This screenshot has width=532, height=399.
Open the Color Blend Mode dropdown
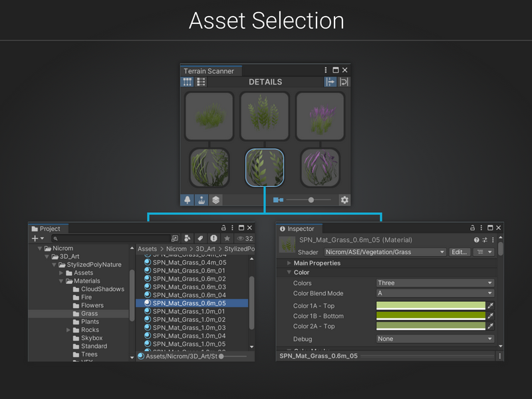tap(436, 293)
